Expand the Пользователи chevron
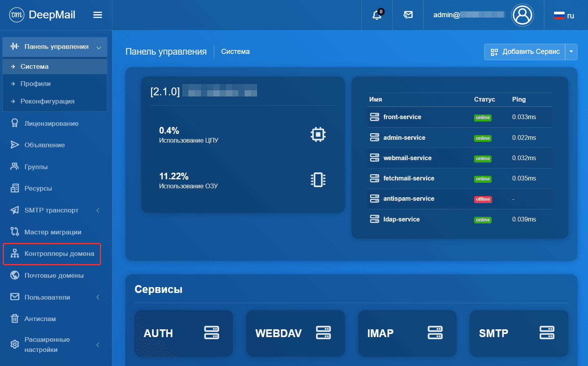Screen dimensions: 588x366 point(98,297)
